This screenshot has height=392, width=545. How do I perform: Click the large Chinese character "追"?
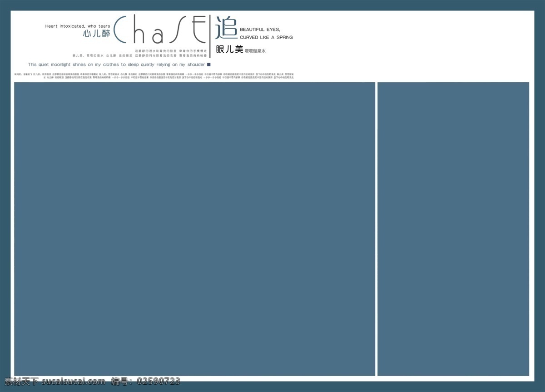coord(226,28)
